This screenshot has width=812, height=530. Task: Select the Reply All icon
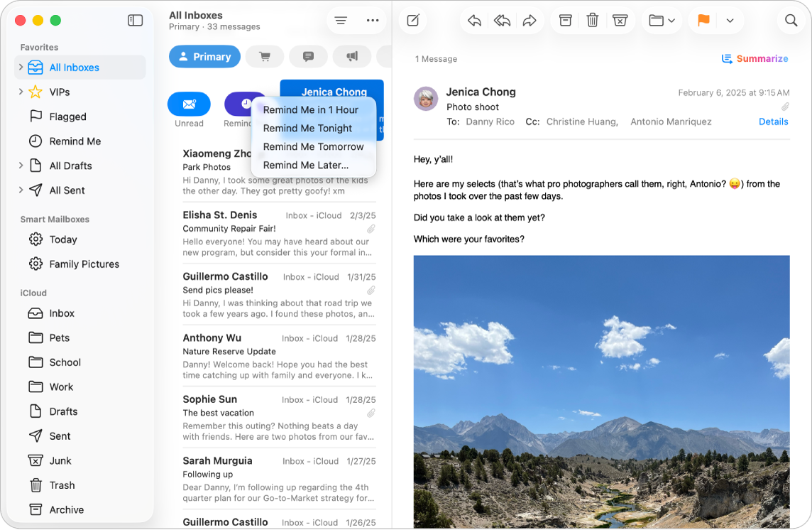pyautogui.click(x=502, y=20)
